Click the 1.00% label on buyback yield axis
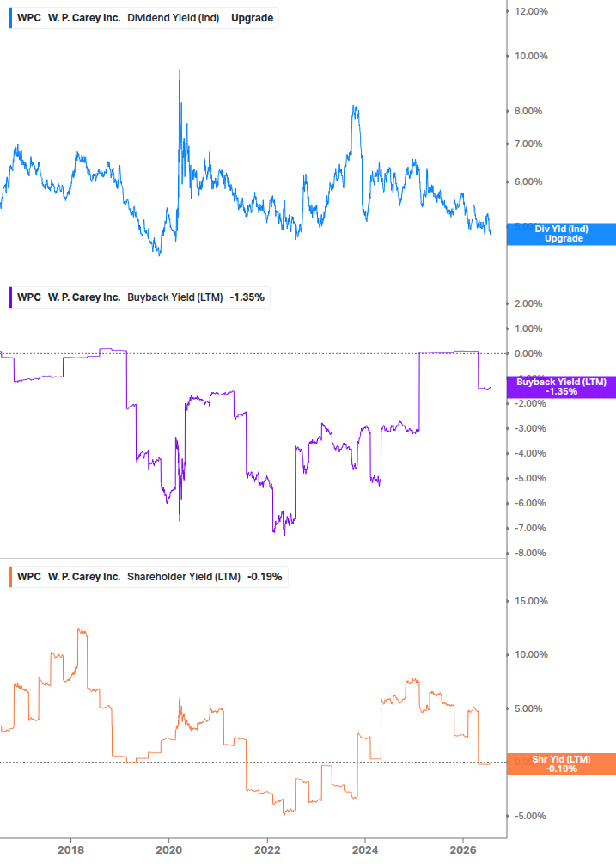616x864 pixels. coord(528,329)
